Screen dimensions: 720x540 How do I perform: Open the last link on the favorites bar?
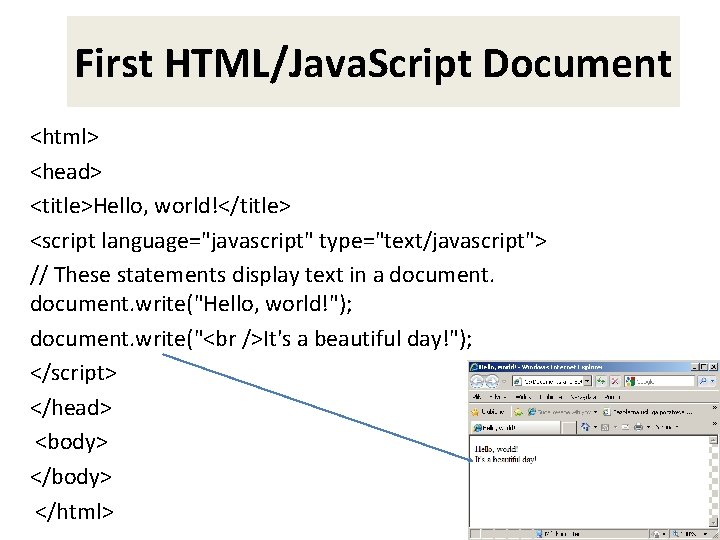click(647, 412)
